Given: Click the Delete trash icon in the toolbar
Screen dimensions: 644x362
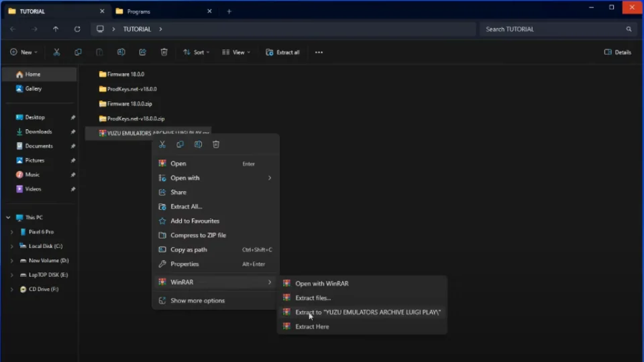Looking at the screenshot, I should (164, 52).
